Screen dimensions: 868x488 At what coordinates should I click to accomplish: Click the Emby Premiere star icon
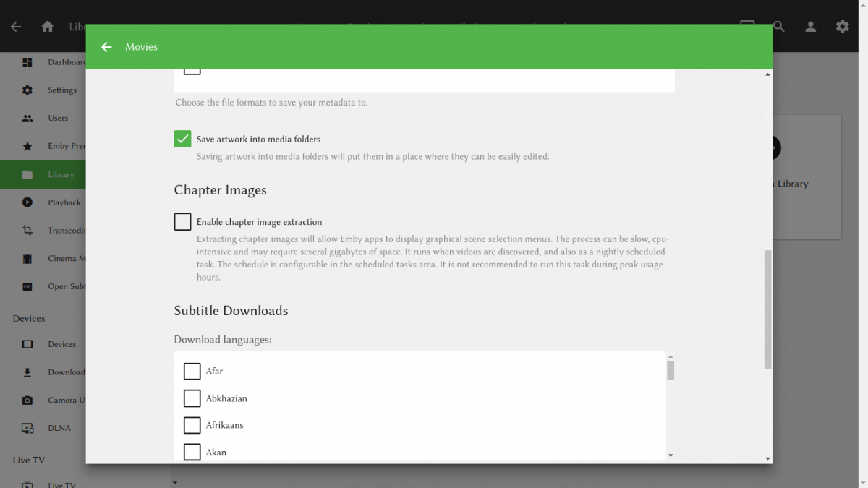tap(27, 146)
